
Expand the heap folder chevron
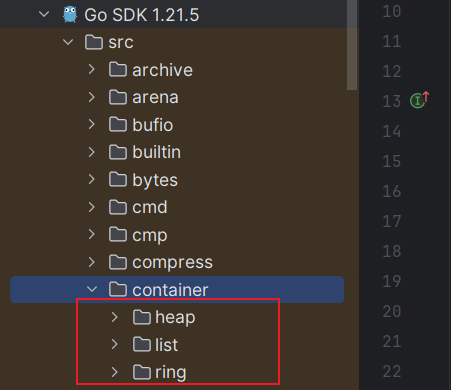click(x=115, y=317)
